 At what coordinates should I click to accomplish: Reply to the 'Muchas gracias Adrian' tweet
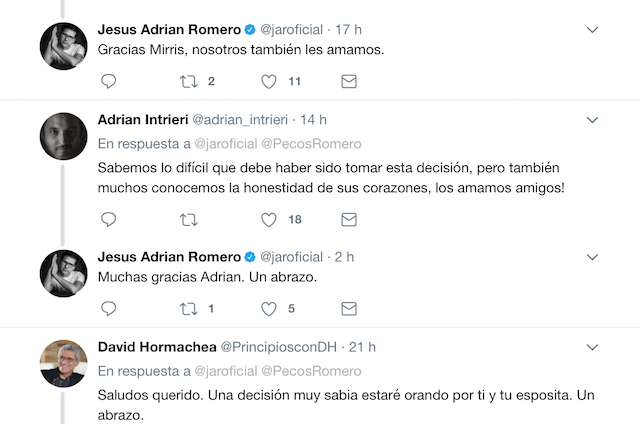point(109,309)
